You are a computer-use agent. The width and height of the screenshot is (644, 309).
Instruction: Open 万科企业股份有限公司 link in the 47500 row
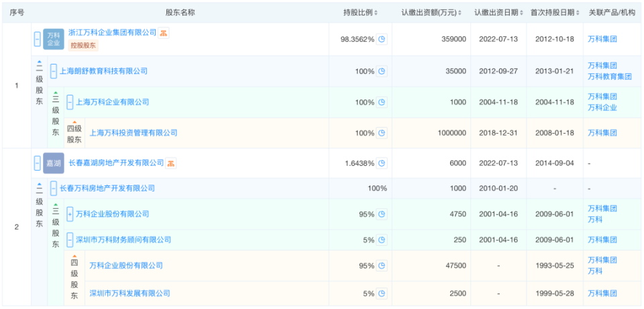tap(126, 266)
